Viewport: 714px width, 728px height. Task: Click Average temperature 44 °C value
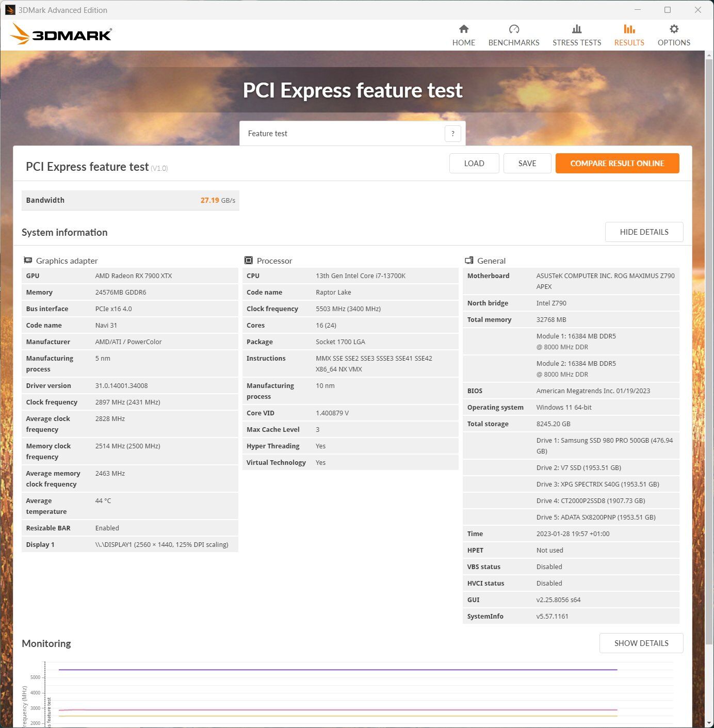coord(103,501)
